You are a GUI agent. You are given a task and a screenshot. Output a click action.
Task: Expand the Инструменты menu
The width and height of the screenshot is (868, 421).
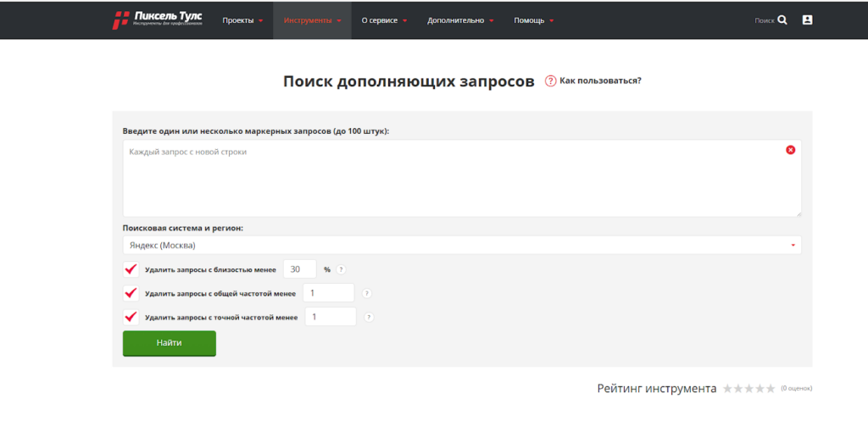[x=312, y=20]
